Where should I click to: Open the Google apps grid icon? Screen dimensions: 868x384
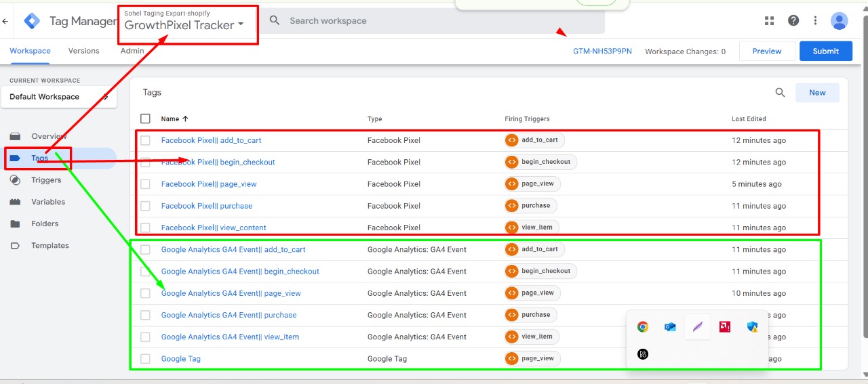pos(769,21)
